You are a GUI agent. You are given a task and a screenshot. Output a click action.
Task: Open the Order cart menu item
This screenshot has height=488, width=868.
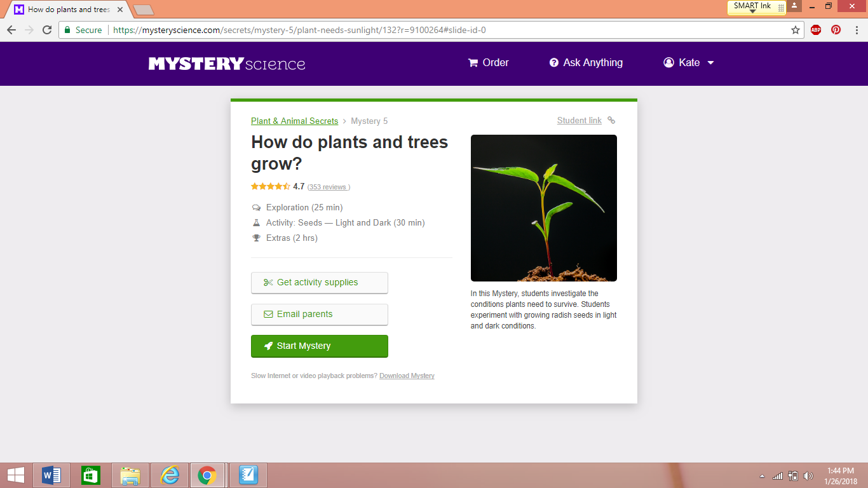click(x=489, y=62)
